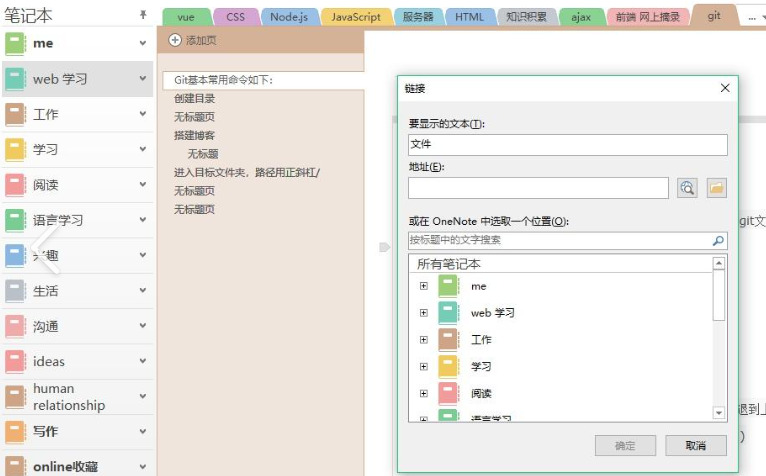Open the section tabs overflow menu

755,17
